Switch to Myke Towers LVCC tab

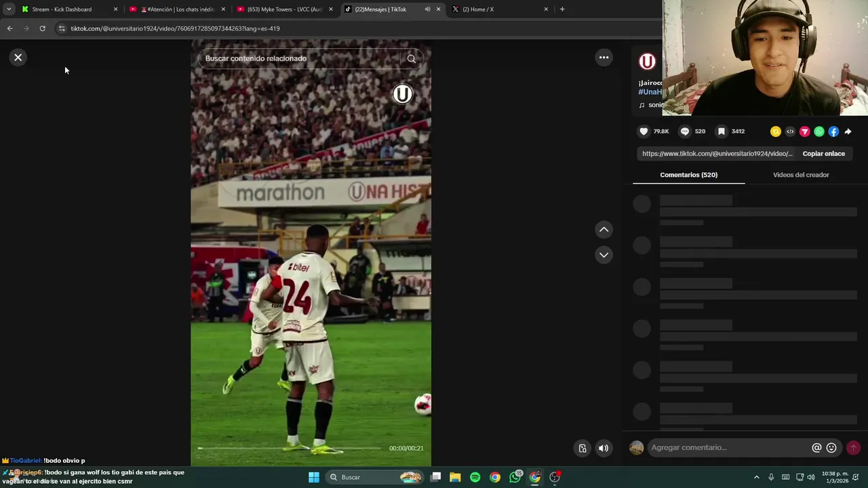284,9
